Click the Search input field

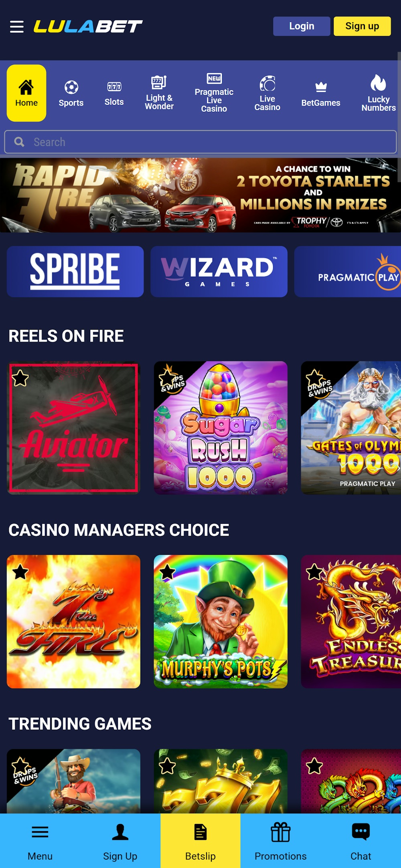tap(200, 142)
